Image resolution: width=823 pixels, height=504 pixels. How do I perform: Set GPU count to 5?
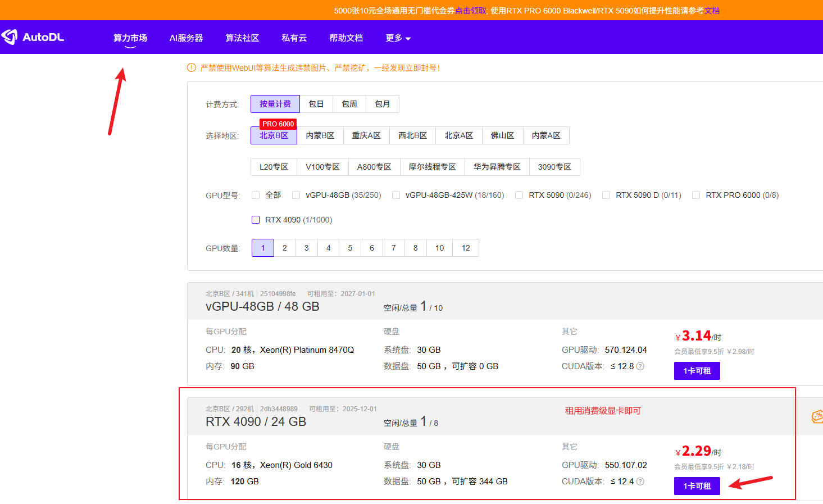click(350, 248)
